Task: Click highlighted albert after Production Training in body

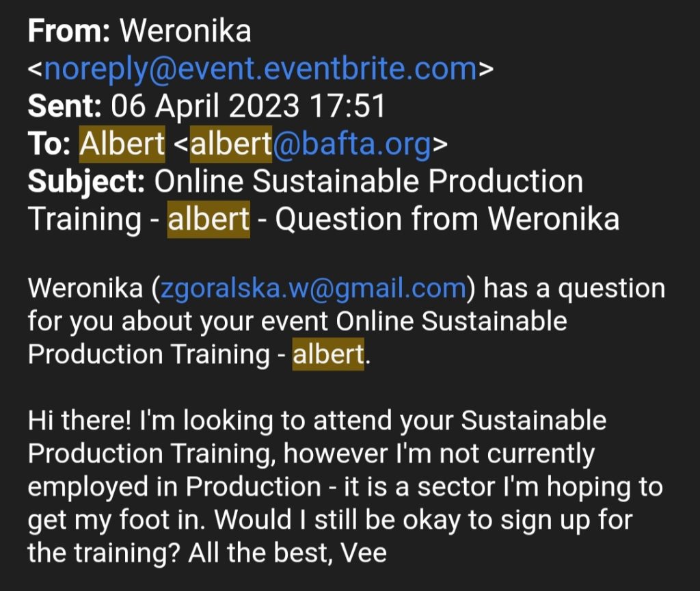Action: [x=328, y=355]
